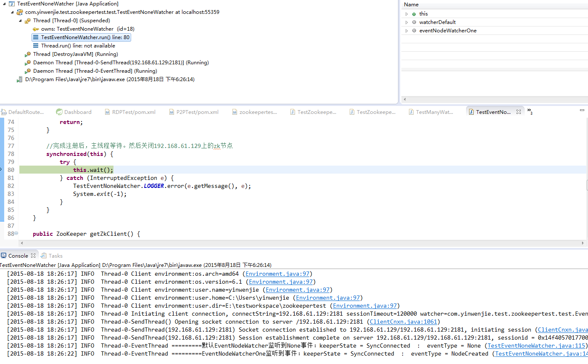Click the running thread icon for DestroyJavaVM

pyautogui.click(x=28, y=54)
